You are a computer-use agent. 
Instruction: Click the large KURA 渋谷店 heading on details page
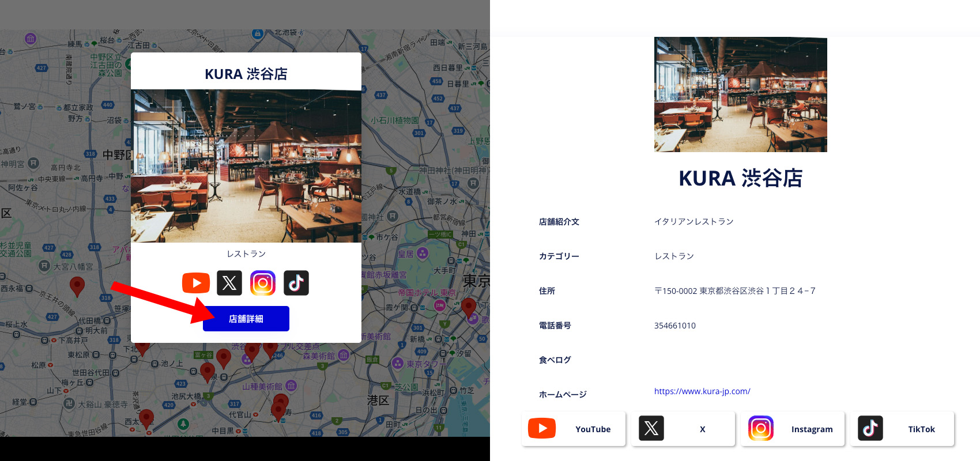coord(741,178)
